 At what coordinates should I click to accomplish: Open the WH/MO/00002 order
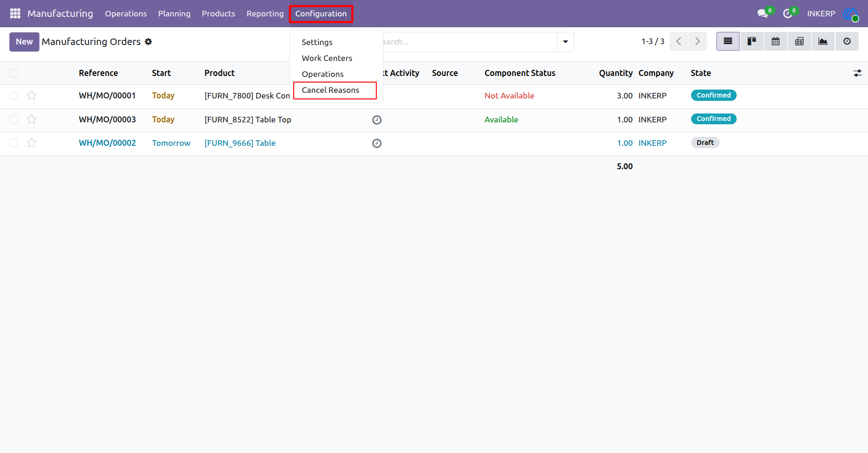pos(107,143)
